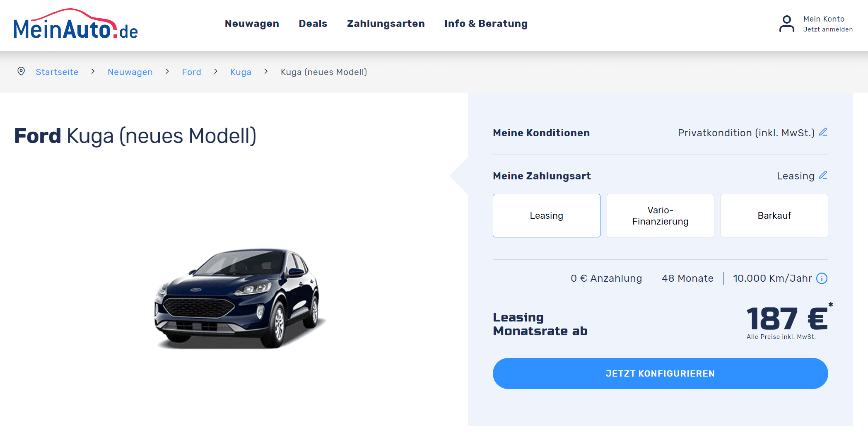Click the Ford Kuga (neues Modell) heading
The width and height of the screenshot is (868, 435).
[135, 136]
